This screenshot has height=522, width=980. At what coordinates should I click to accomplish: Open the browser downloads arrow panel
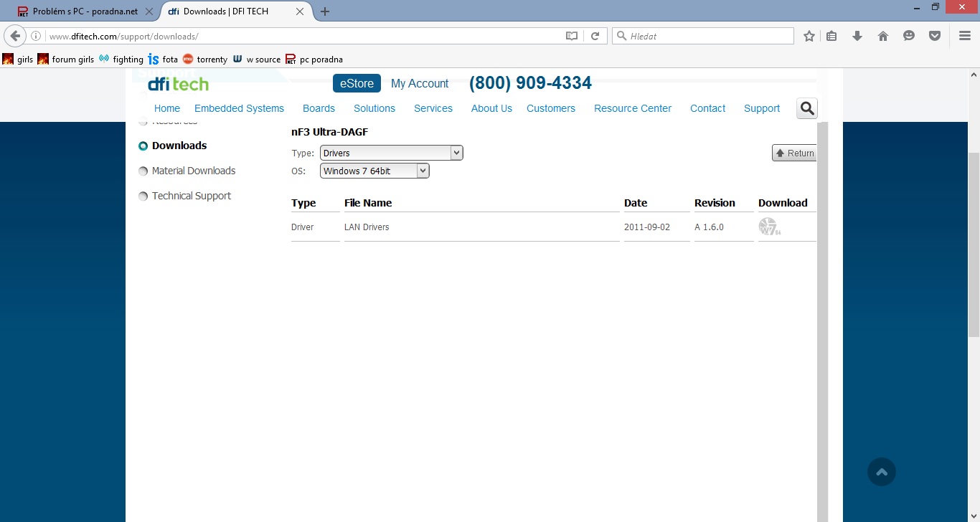click(857, 36)
